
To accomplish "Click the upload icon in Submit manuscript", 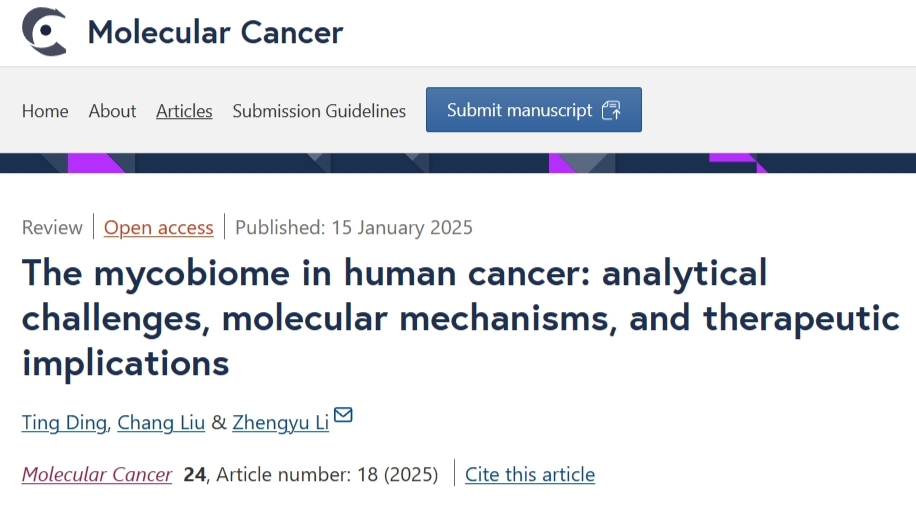I will (x=612, y=110).
